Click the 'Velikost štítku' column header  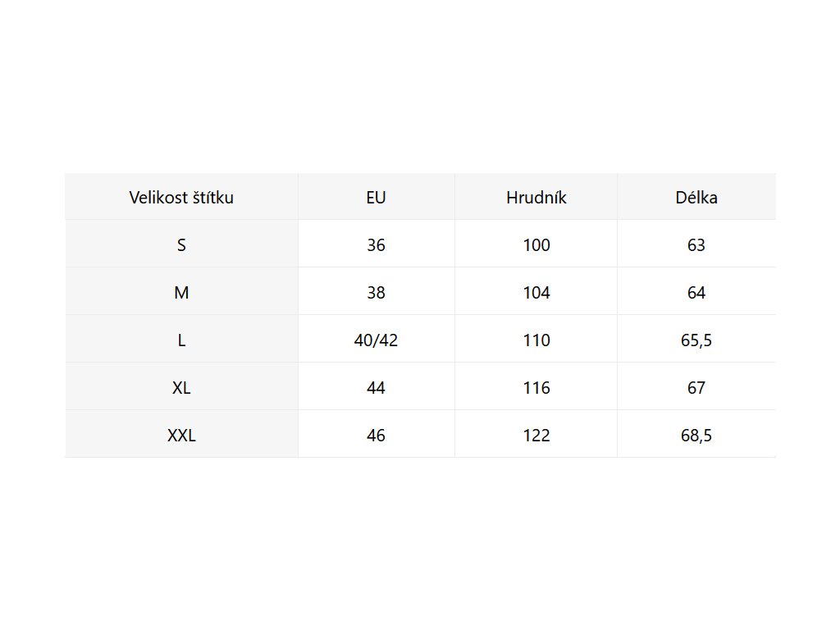(x=181, y=198)
